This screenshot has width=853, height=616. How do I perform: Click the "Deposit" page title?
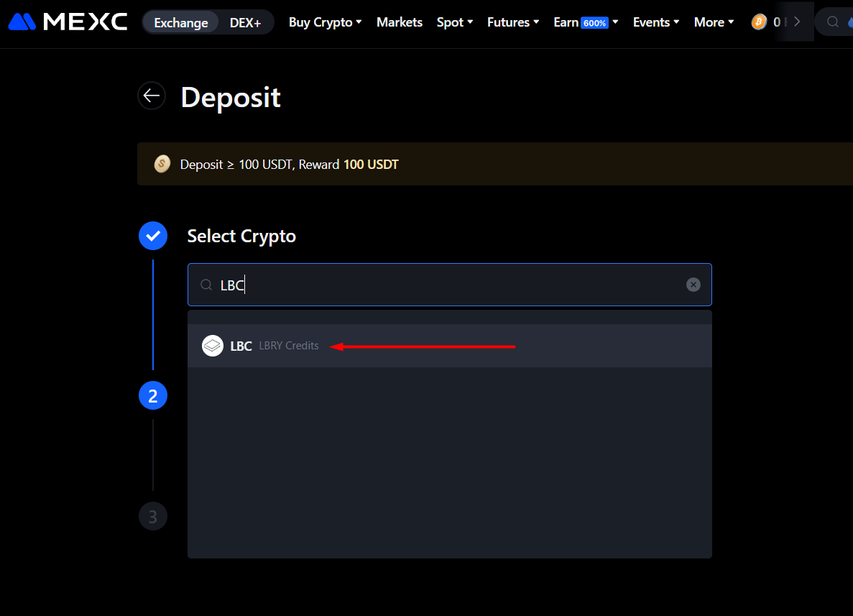point(231,98)
